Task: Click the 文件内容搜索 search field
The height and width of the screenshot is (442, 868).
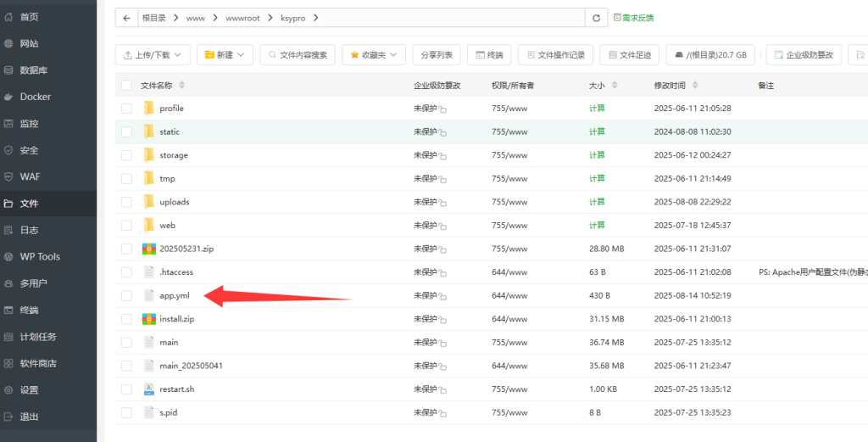Action: [298, 55]
